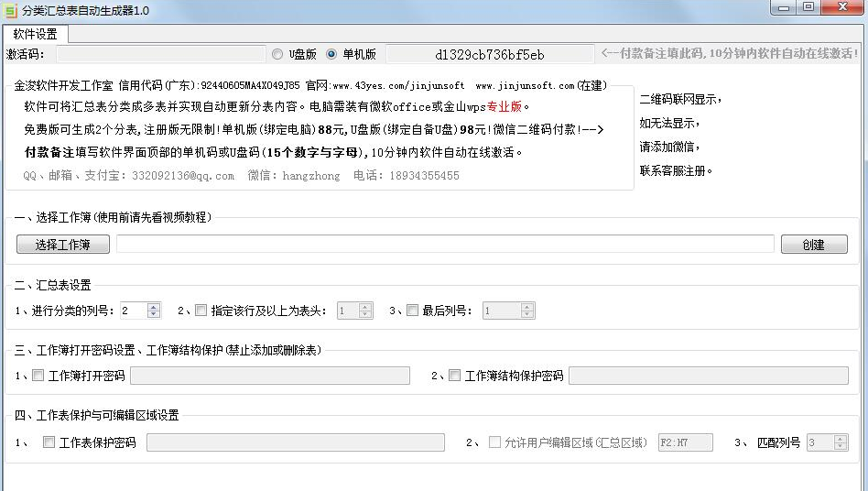868x491 pixels.
Task: Close the application window
Action: [x=840, y=7]
